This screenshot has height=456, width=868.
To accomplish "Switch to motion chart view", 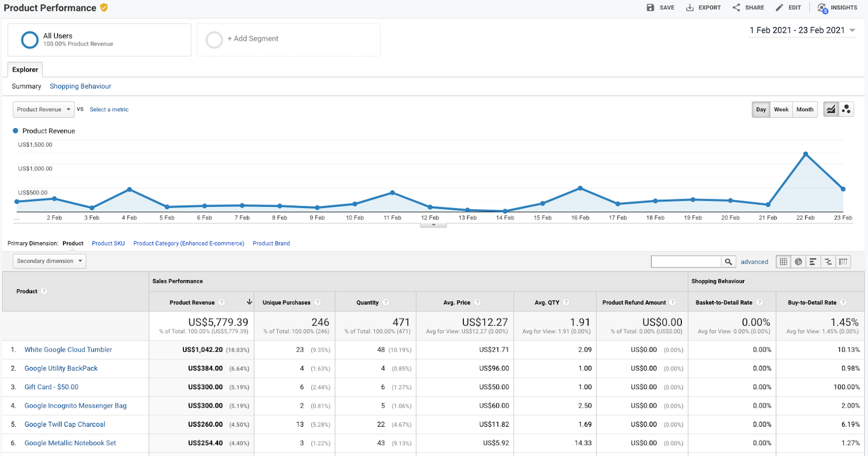I will [x=846, y=110].
